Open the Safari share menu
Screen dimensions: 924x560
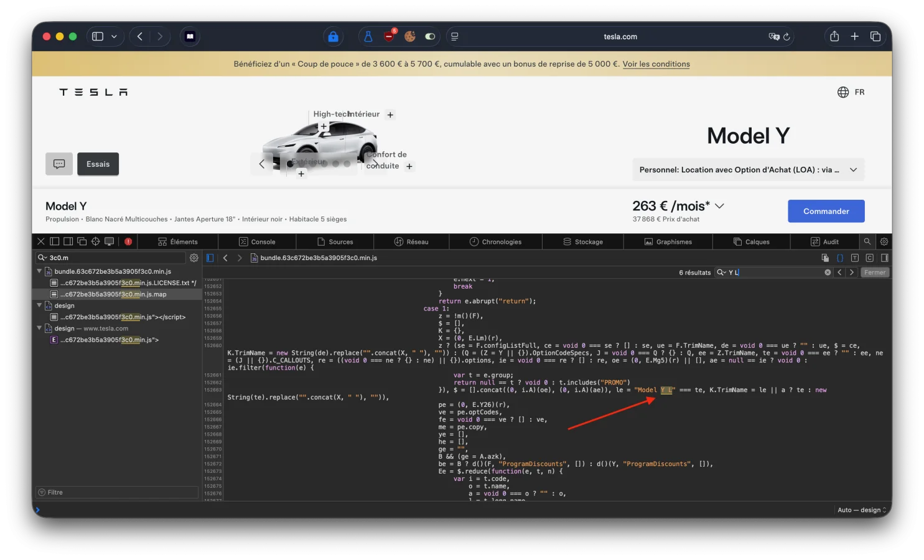pos(834,36)
